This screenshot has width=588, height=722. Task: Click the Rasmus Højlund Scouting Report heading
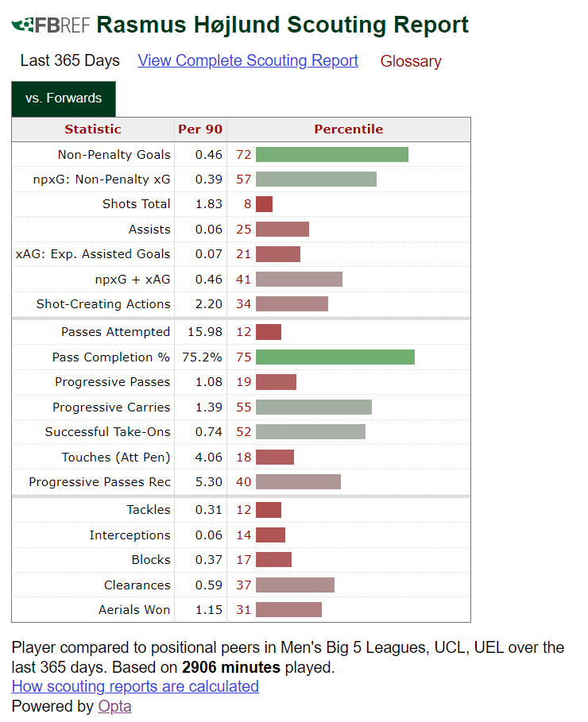click(282, 25)
